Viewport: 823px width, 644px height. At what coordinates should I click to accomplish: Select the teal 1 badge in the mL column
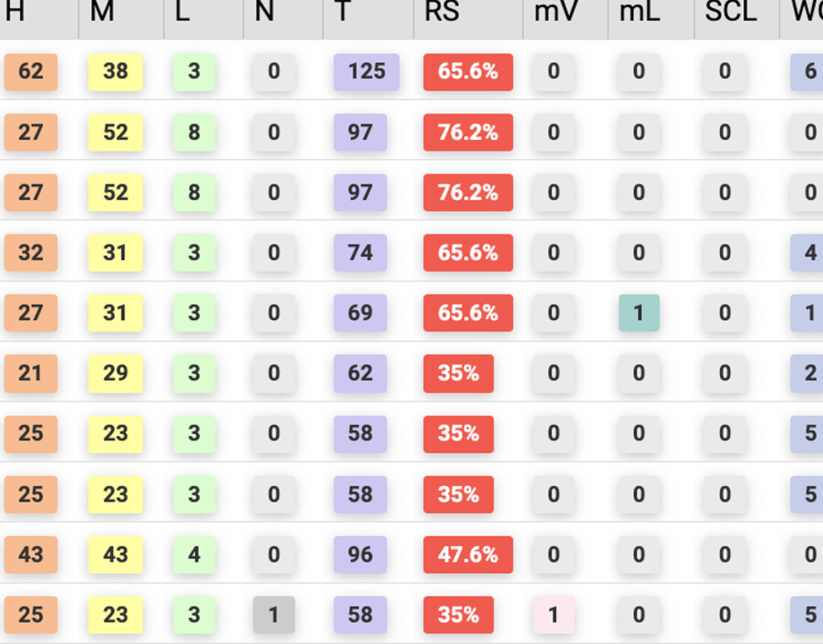click(639, 314)
